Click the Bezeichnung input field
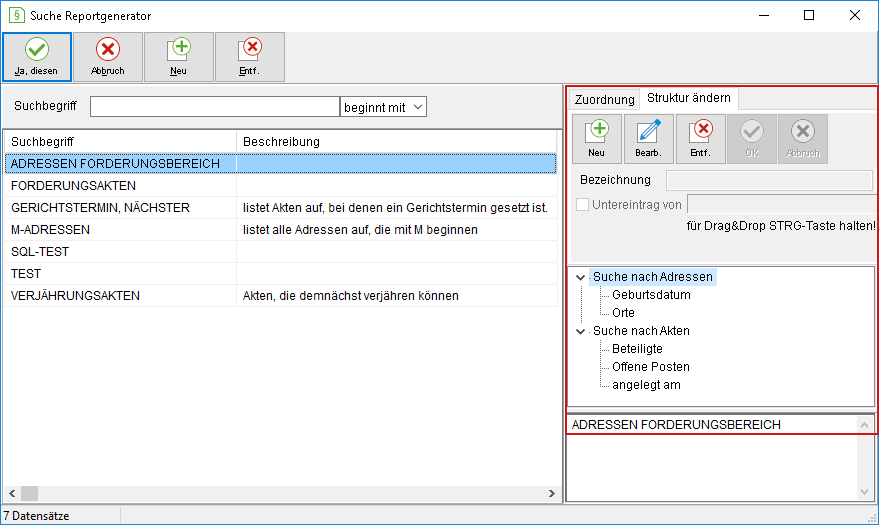The height and width of the screenshot is (528, 880). click(x=769, y=180)
